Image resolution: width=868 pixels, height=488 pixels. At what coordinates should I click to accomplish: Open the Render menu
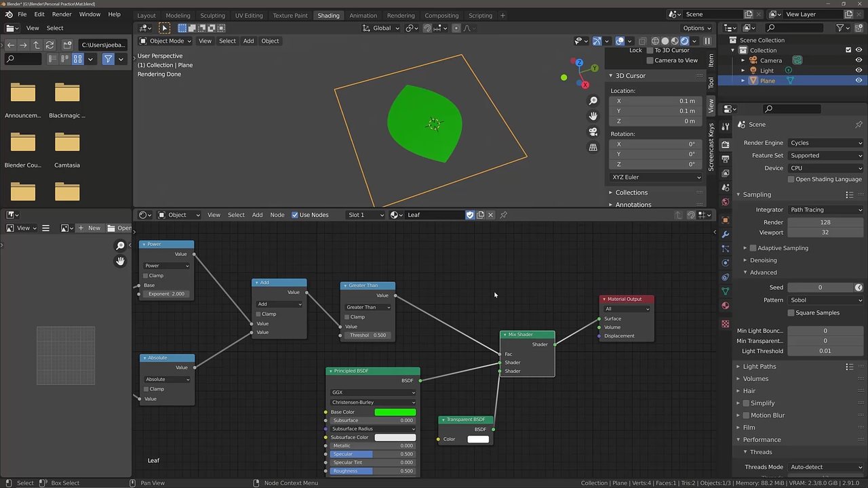[62, 14]
